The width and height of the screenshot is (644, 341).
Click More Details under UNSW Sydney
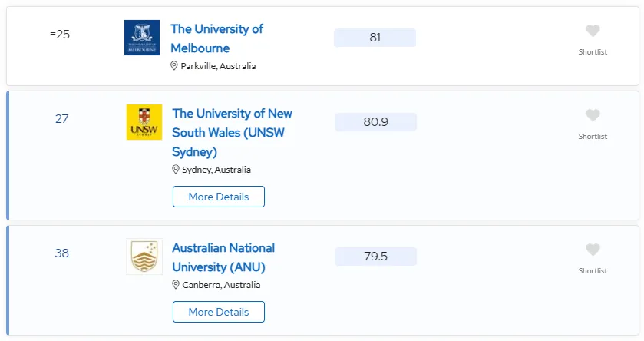pos(219,197)
